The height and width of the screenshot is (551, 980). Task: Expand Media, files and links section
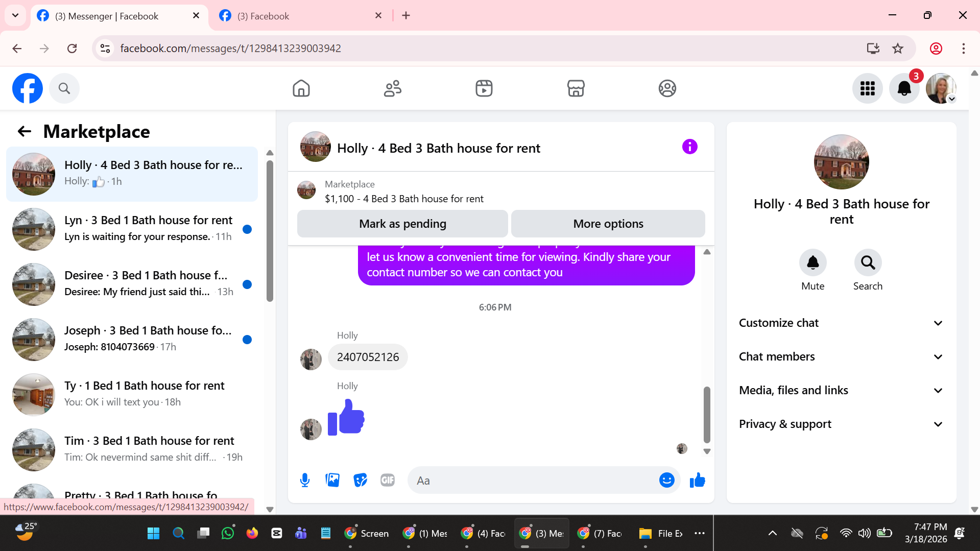pyautogui.click(x=841, y=390)
